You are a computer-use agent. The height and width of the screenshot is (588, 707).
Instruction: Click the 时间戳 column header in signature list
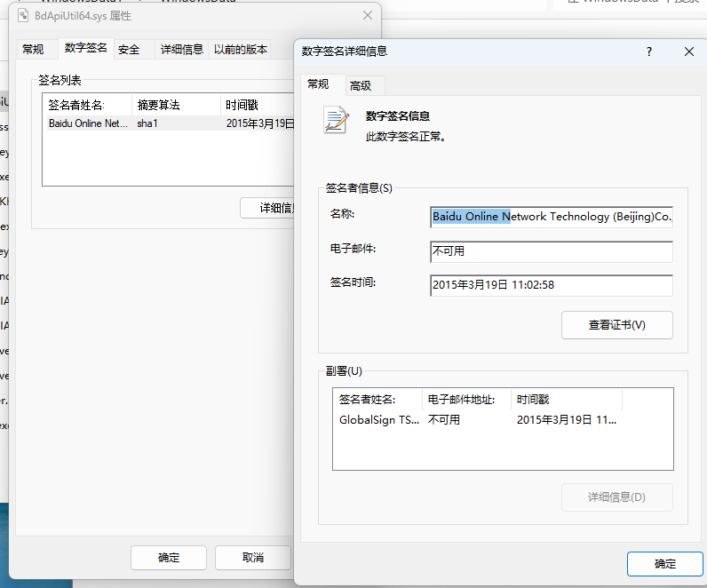point(258,105)
